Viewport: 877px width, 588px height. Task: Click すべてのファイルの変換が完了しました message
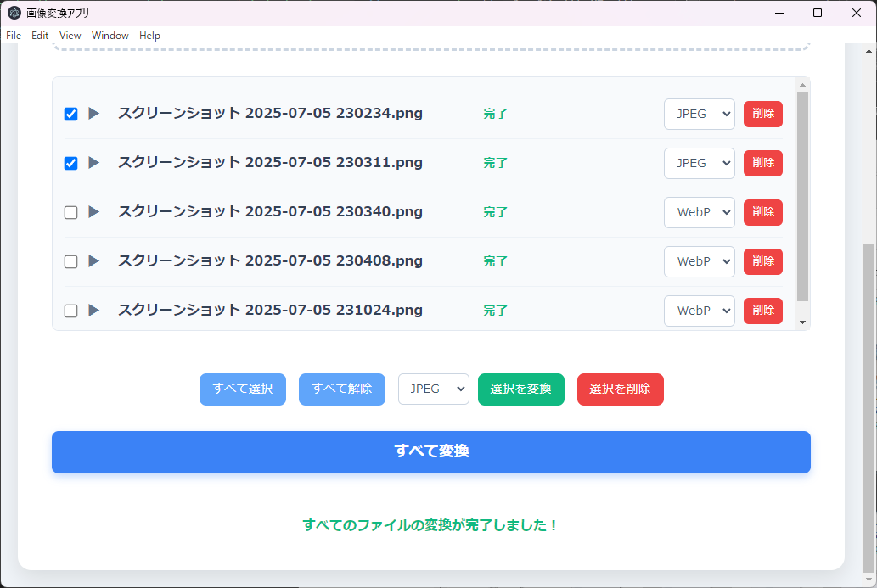430,525
